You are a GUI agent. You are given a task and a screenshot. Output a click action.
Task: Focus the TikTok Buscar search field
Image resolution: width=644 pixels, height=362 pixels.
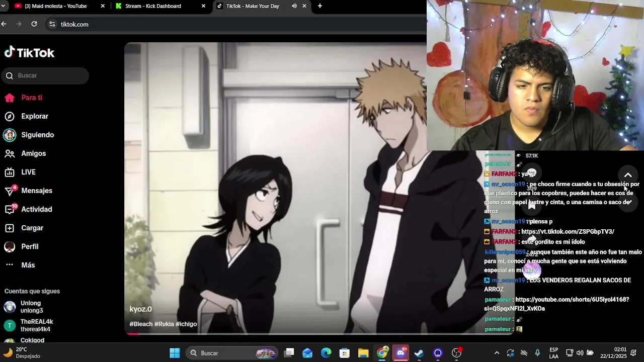[45, 75]
